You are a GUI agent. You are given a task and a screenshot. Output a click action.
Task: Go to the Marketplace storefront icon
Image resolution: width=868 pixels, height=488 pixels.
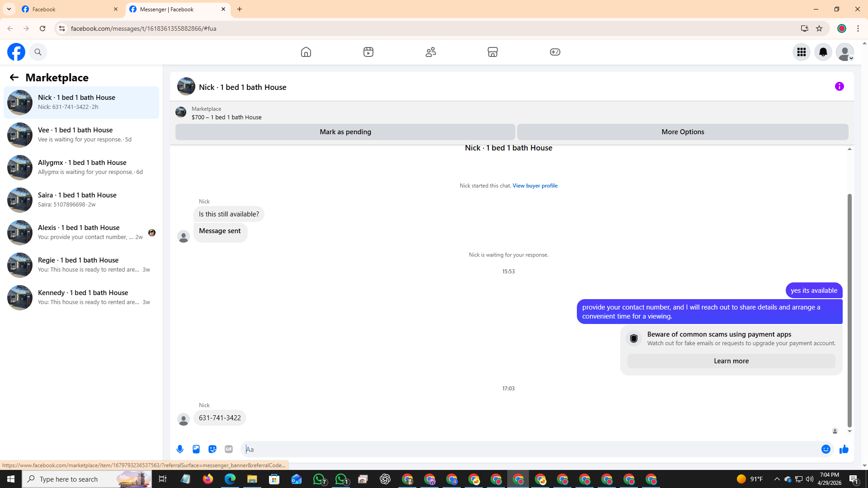(492, 52)
